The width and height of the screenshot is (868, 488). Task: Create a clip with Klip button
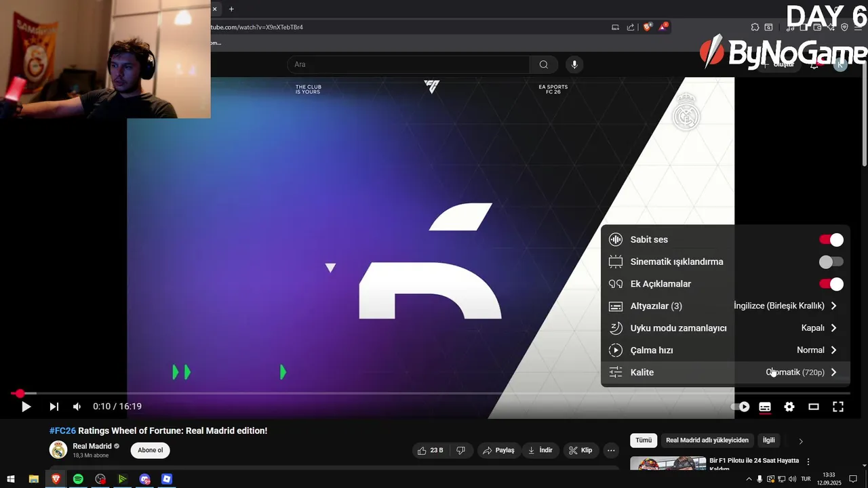click(x=580, y=450)
